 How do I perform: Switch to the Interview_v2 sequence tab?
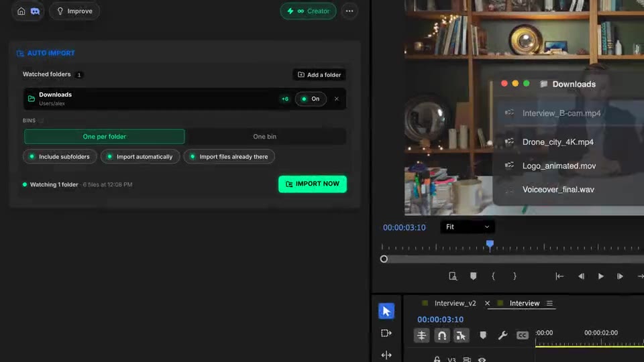[x=455, y=303]
